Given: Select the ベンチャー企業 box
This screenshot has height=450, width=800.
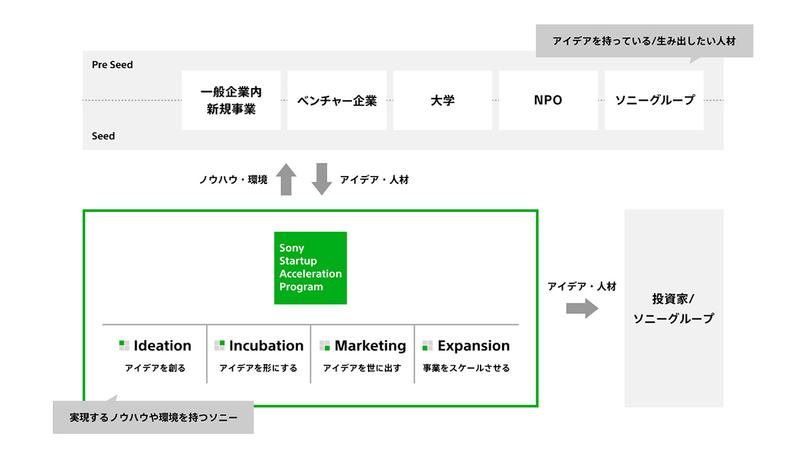Looking at the screenshot, I should click(338, 100).
